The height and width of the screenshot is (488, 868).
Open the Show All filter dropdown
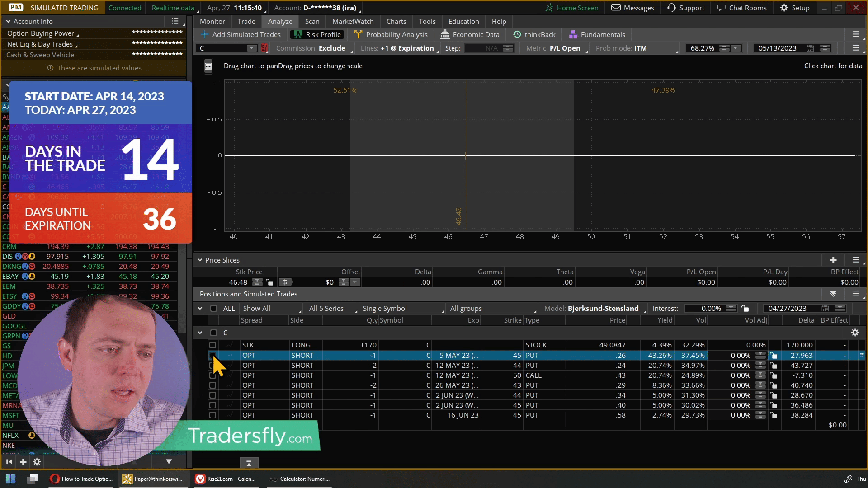[x=271, y=308]
